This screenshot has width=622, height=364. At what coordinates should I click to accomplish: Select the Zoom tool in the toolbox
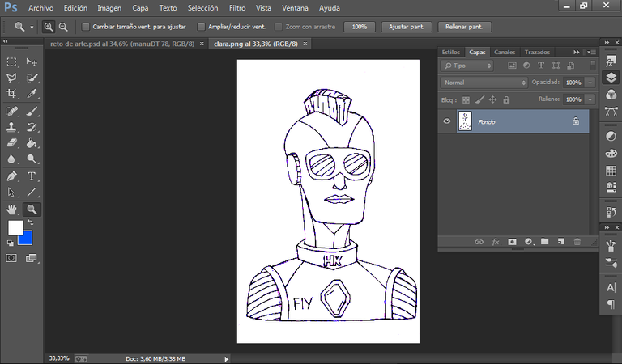[32, 210]
